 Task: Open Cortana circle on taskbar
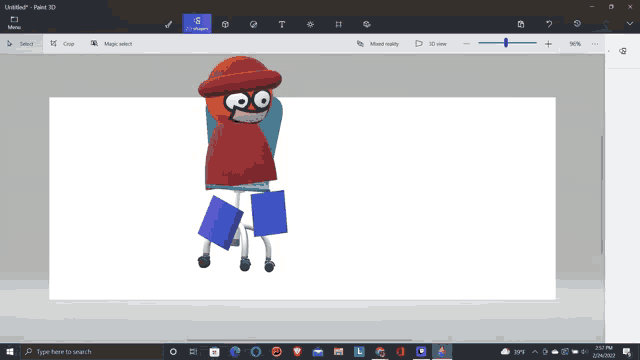coord(173,351)
